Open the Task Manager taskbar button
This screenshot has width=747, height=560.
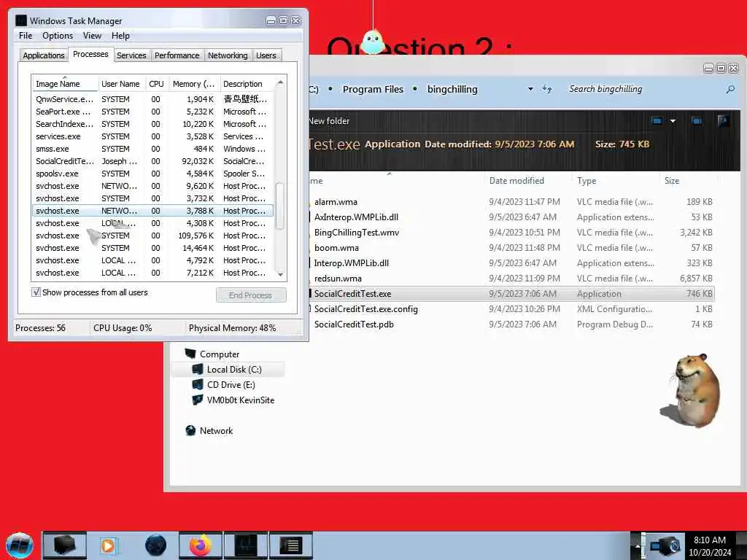pyautogui.click(x=246, y=545)
